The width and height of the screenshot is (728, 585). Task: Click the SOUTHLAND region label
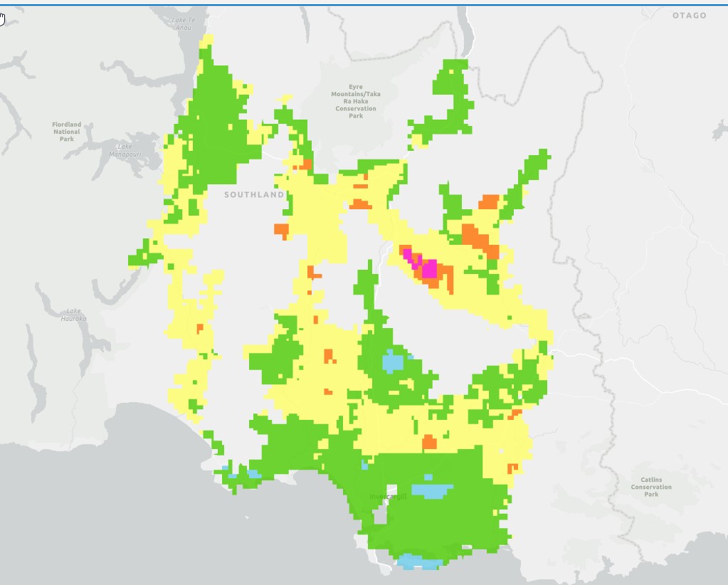pyautogui.click(x=254, y=194)
